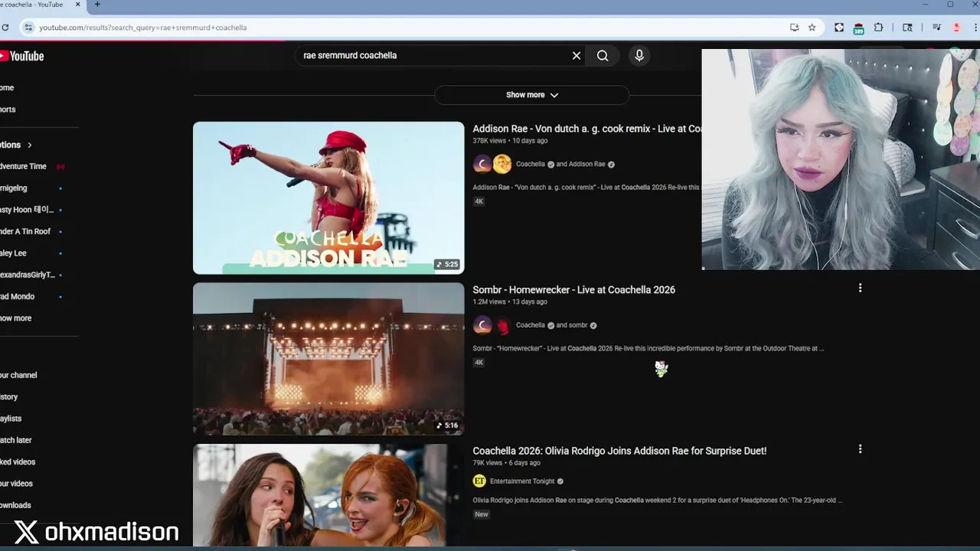This screenshot has width=980, height=551.
Task: Click the 5:25 duration badge on Addison Rae thumbnail
Action: [x=447, y=264]
